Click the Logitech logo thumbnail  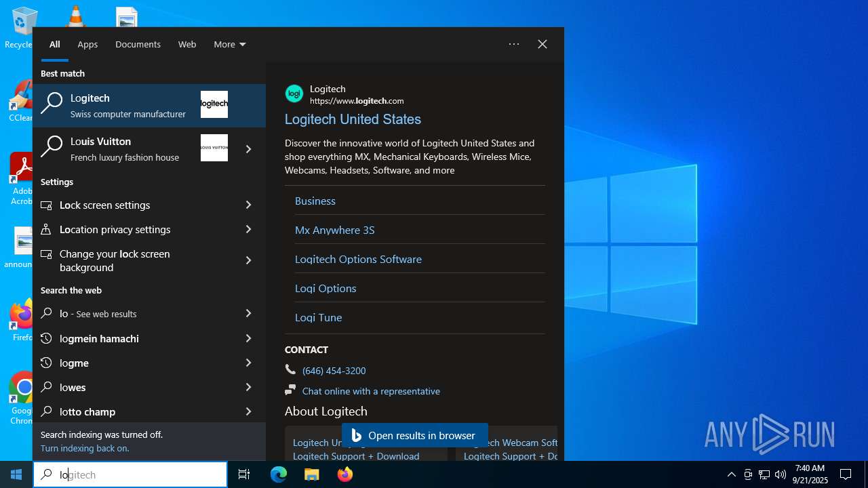click(214, 104)
